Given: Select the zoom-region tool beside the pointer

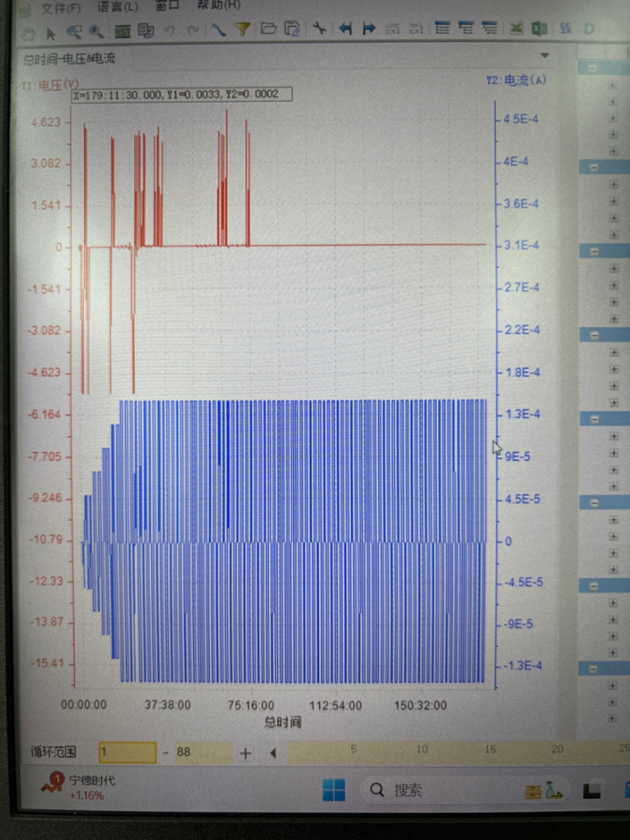Looking at the screenshot, I should pos(74,33).
